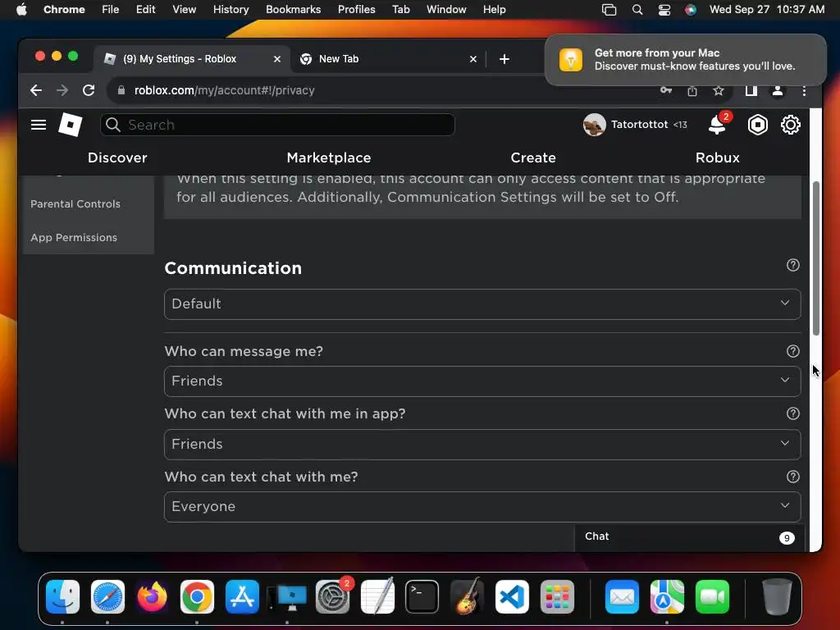Viewport: 840px width, 630px height.
Task: Open the Communication Default dropdown
Action: click(482, 304)
